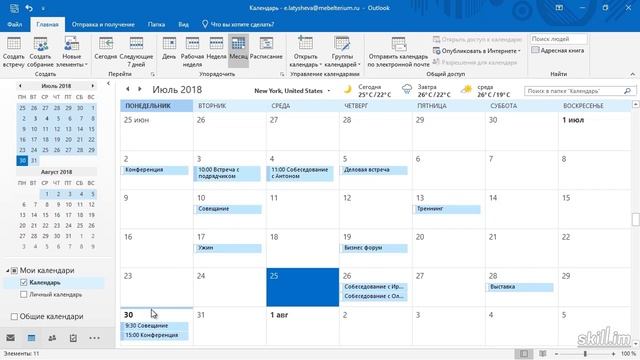Open the Бизнес форум event
Image resolution: width=640 pixels, height=360 pixels.
[x=374, y=248]
